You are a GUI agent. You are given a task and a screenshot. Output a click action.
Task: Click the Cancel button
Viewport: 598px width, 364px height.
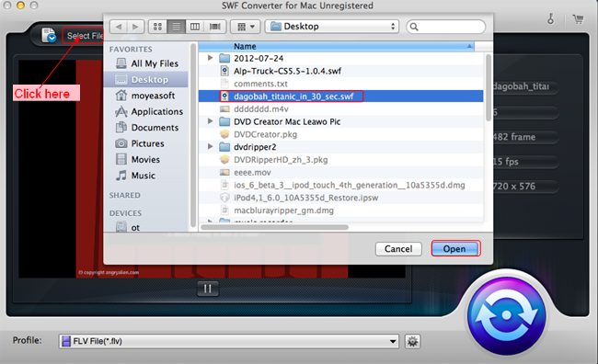pyautogui.click(x=398, y=249)
